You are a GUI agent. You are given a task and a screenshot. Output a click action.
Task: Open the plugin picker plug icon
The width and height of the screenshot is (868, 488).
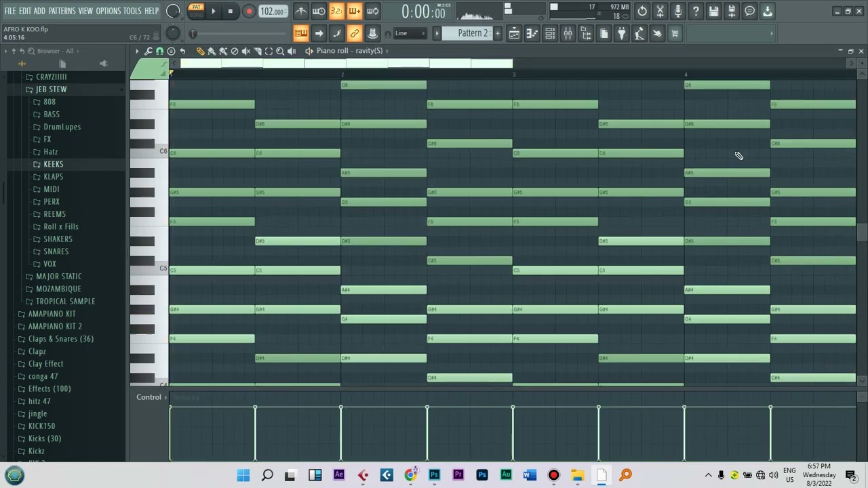(621, 33)
